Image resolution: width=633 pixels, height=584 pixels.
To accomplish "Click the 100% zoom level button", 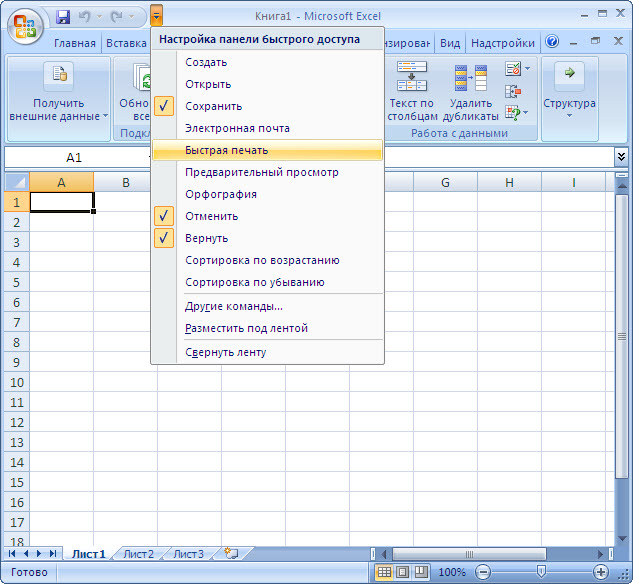I will click(x=452, y=572).
